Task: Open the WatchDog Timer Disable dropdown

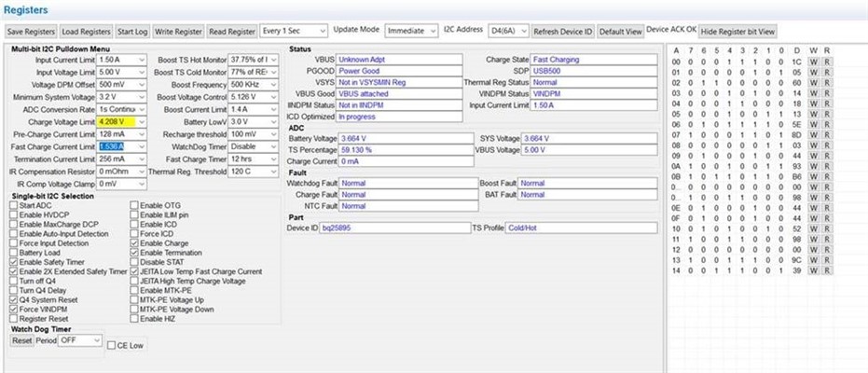Action: tap(253, 146)
